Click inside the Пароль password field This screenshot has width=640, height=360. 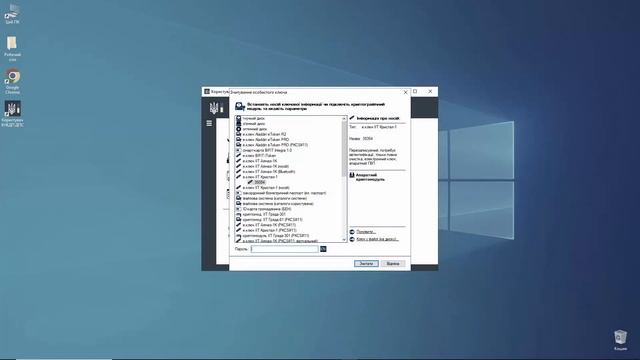coord(284,249)
